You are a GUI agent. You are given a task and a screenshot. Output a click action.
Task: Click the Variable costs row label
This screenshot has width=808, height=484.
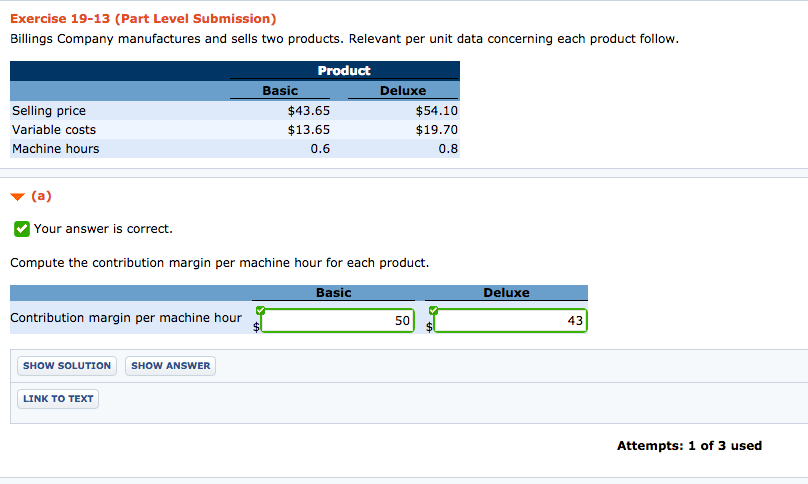click(x=54, y=130)
